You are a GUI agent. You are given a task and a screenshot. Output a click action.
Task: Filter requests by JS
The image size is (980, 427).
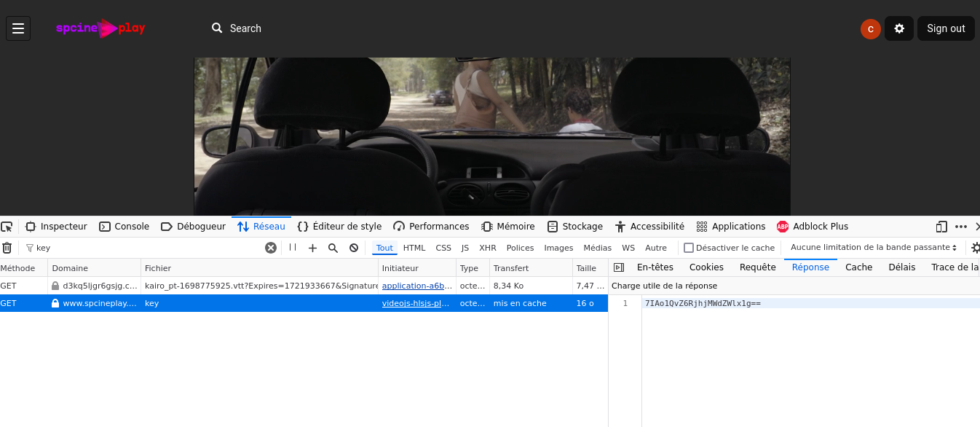pyautogui.click(x=465, y=248)
